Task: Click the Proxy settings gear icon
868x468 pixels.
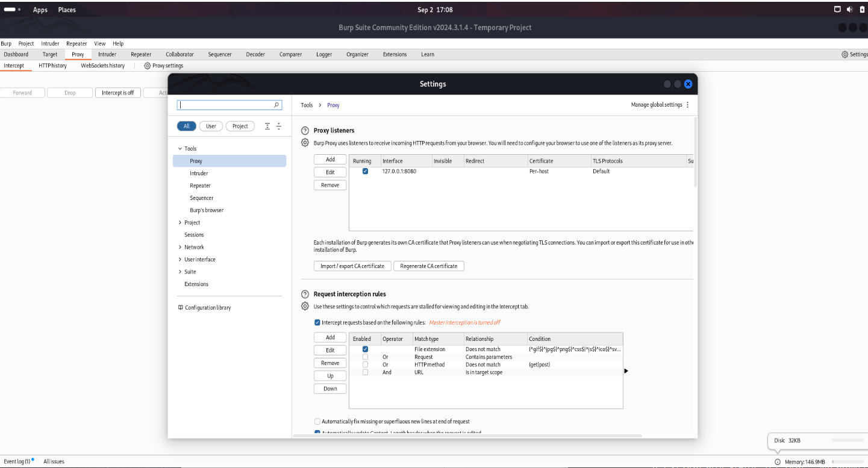Action: [x=147, y=66]
